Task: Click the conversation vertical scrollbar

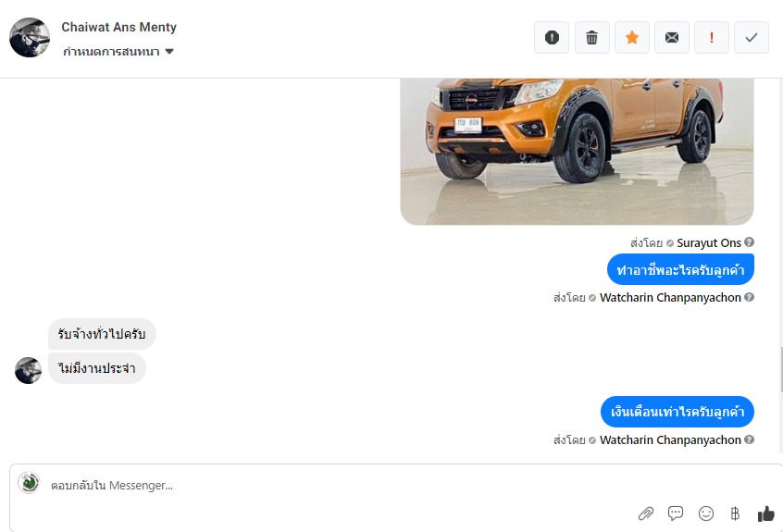Action: tap(781, 369)
